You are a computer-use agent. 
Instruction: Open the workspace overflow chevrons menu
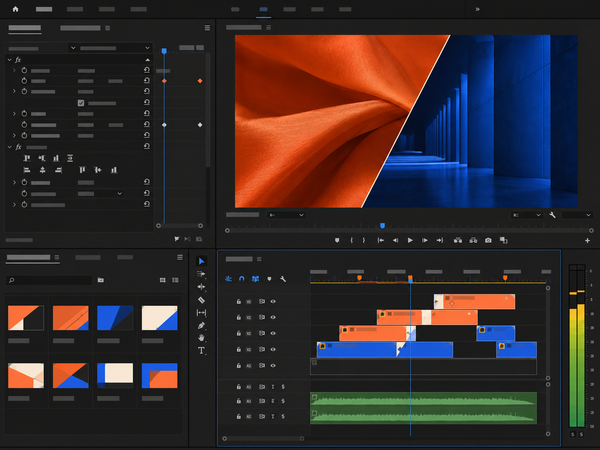(478, 9)
